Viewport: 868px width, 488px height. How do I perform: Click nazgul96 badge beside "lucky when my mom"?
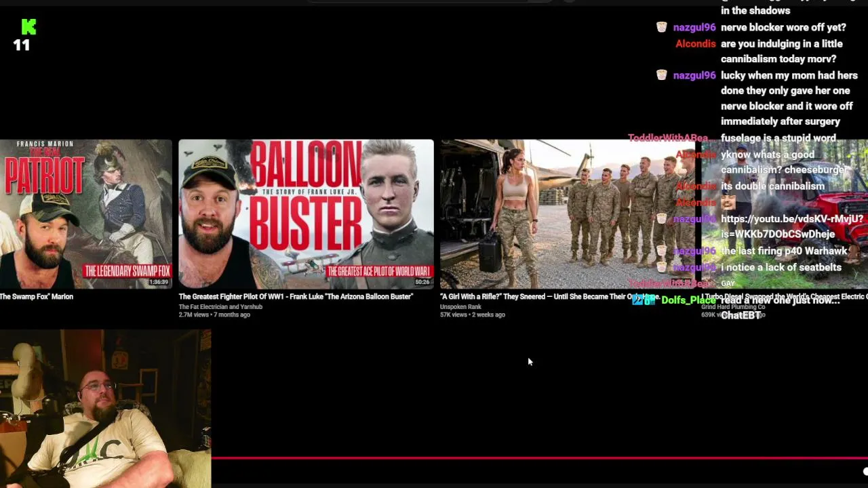pos(661,75)
